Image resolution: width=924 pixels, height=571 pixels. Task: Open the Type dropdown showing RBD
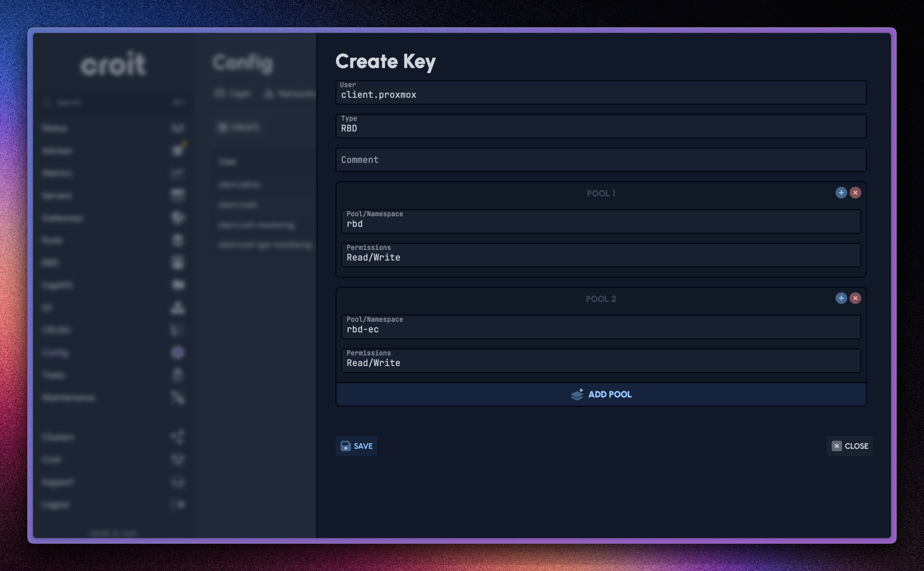pyautogui.click(x=600, y=126)
